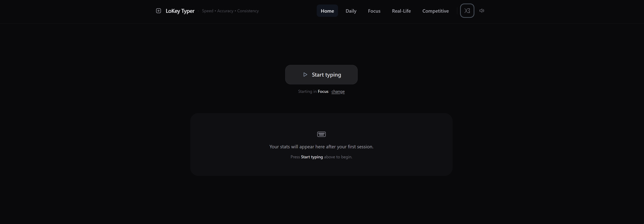Go to the Focus mode tab
Viewport: 644px width, 224px height.
(x=374, y=11)
